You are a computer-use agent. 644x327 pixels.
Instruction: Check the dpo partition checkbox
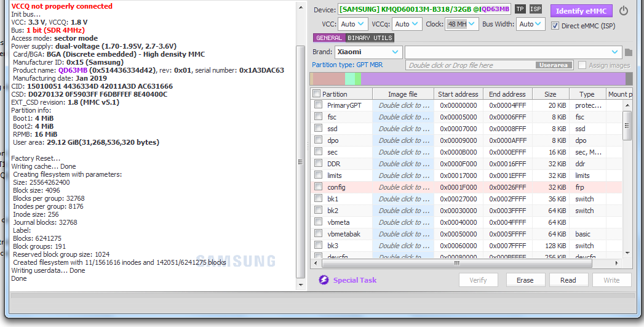tap(318, 140)
